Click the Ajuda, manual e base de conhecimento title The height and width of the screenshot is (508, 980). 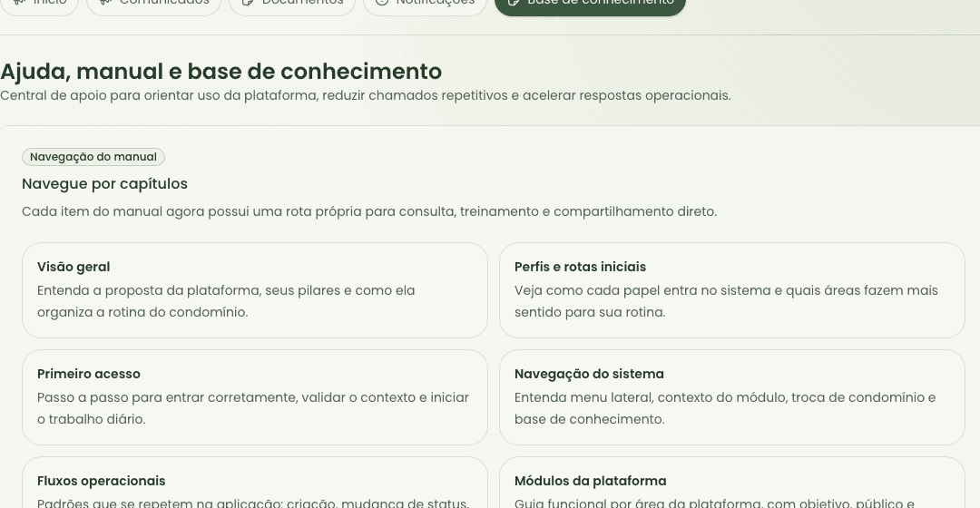(220, 72)
